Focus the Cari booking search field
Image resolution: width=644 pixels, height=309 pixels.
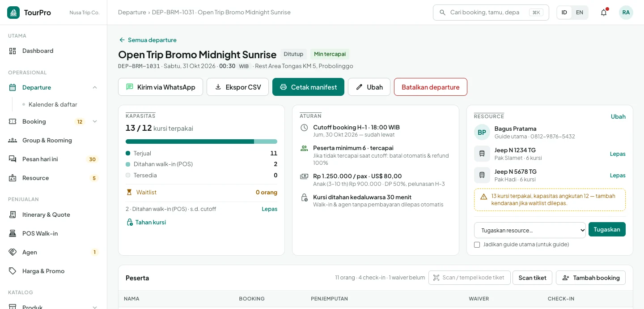pos(491,13)
